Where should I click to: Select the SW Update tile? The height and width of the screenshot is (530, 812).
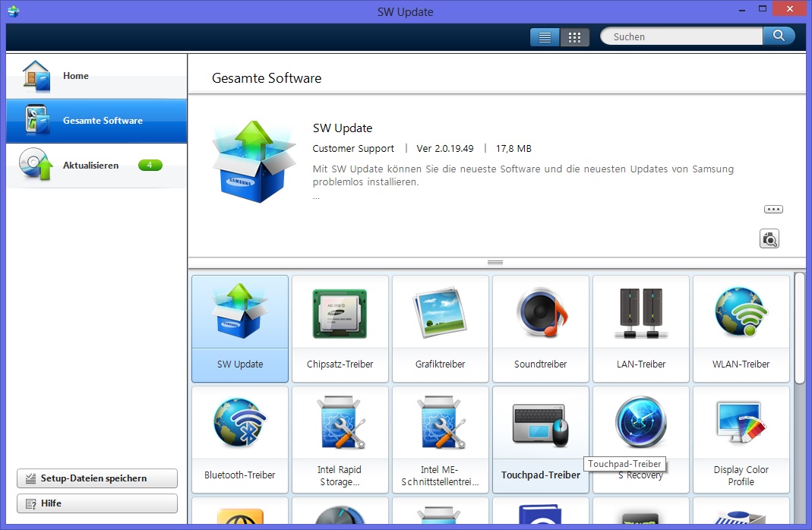(x=240, y=329)
